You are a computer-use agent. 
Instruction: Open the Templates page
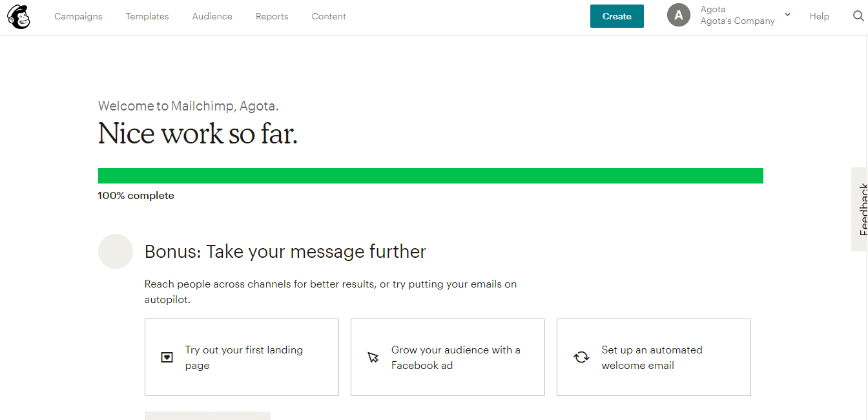coord(147,16)
